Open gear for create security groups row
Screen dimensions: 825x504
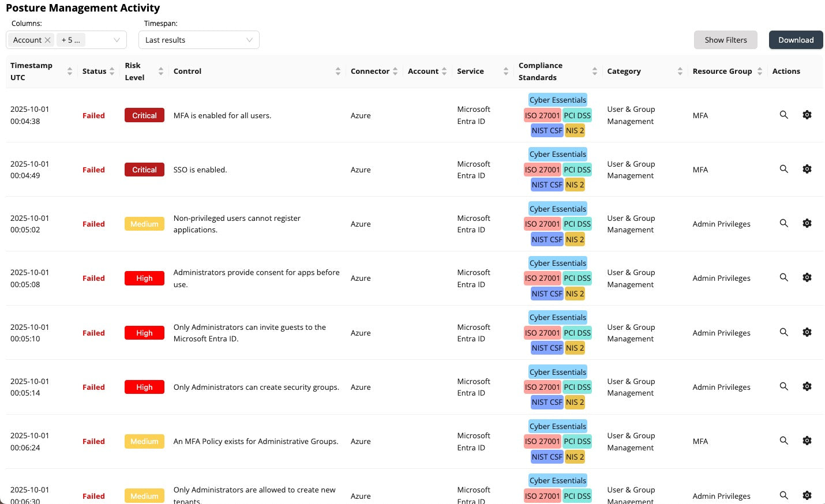807,386
